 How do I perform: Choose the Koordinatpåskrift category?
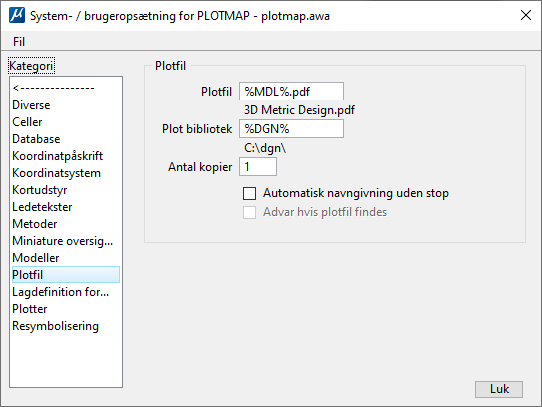(57, 156)
